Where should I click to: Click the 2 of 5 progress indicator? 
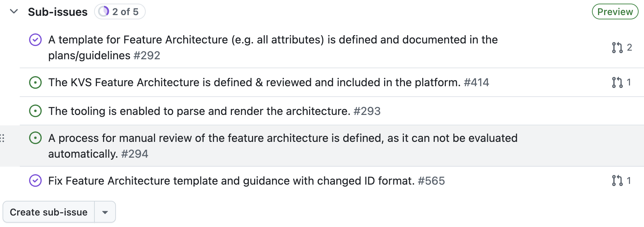(x=120, y=12)
